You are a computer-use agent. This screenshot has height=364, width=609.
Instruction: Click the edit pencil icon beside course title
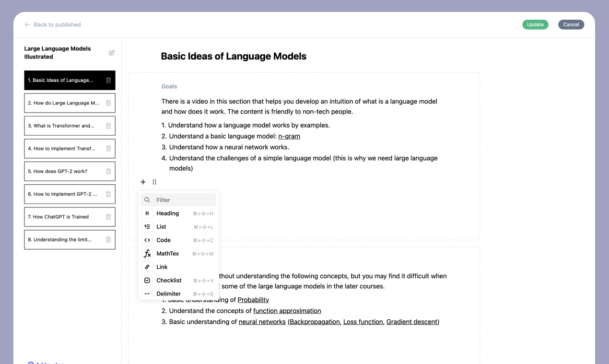click(112, 53)
